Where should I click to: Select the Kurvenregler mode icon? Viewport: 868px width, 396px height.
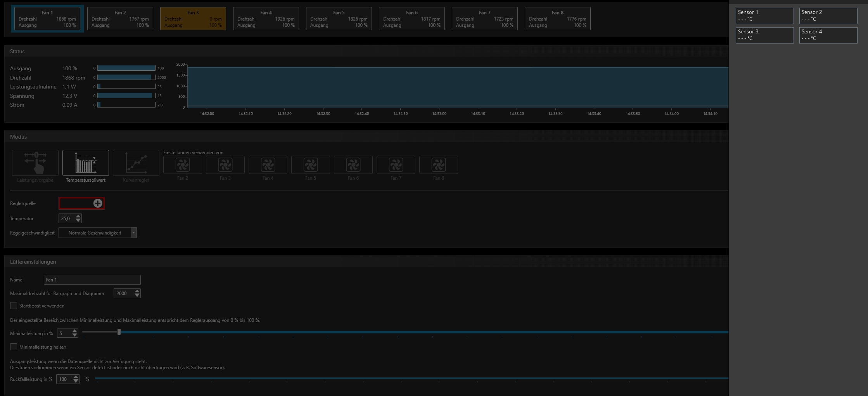tap(136, 163)
